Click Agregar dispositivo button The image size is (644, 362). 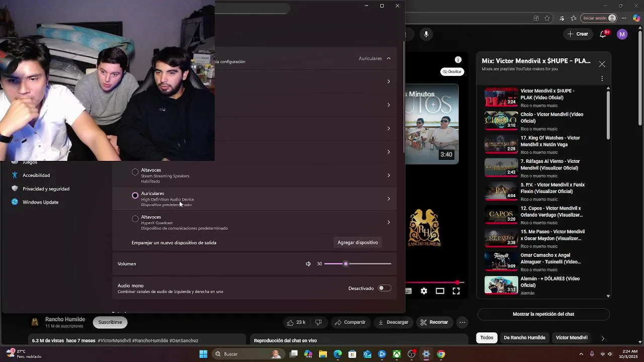click(x=358, y=243)
